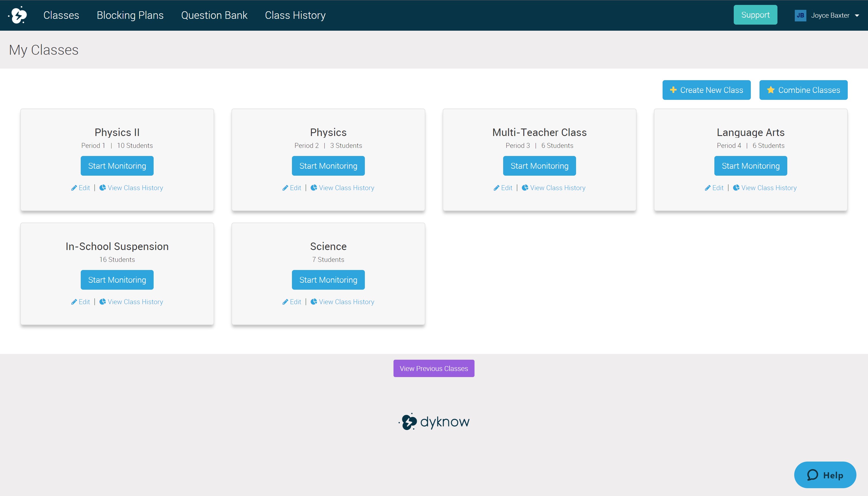868x496 pixels.
Task: Click the pie chart history icon on Physics II
Action: click(x=102, y=187)
